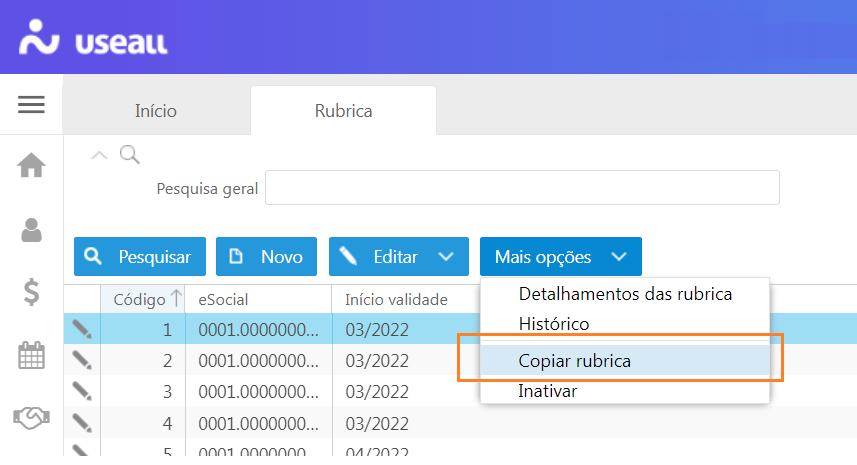This screenshot has height=465, width=857.
Task: Click the pencil edit icon on row 2
Action: click(x=82, y=360)
